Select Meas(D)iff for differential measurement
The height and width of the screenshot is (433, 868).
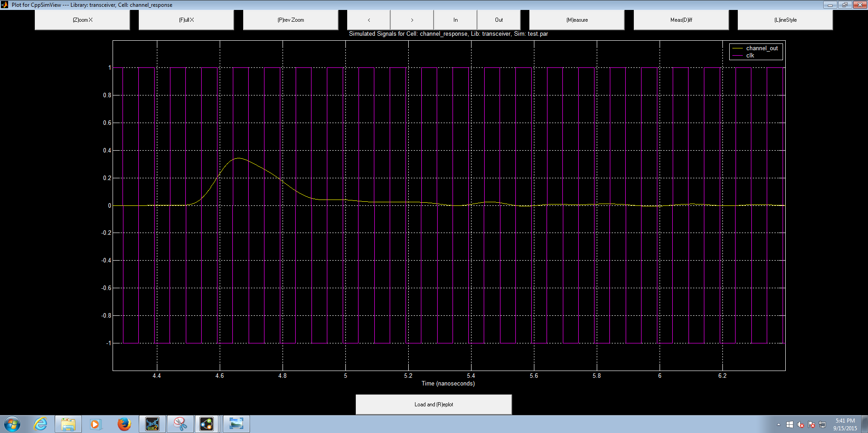click(681, 19)
